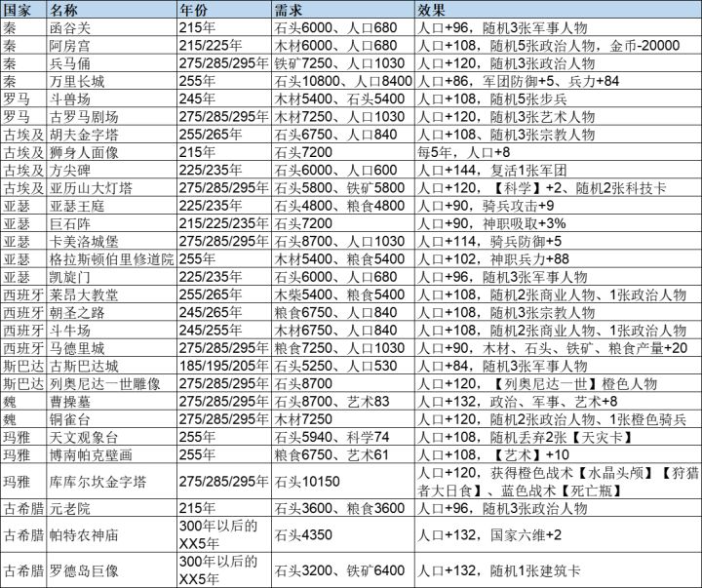This screenshot has height=588, width=702.
Task: Select the cell '阿房宫'
Action: coord(111,46)
